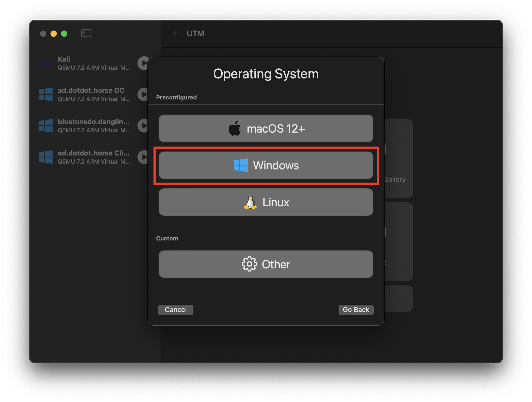Click the UTM title in toolbar
The height and width of the screenshot is (402, 532).
point(195,33)
